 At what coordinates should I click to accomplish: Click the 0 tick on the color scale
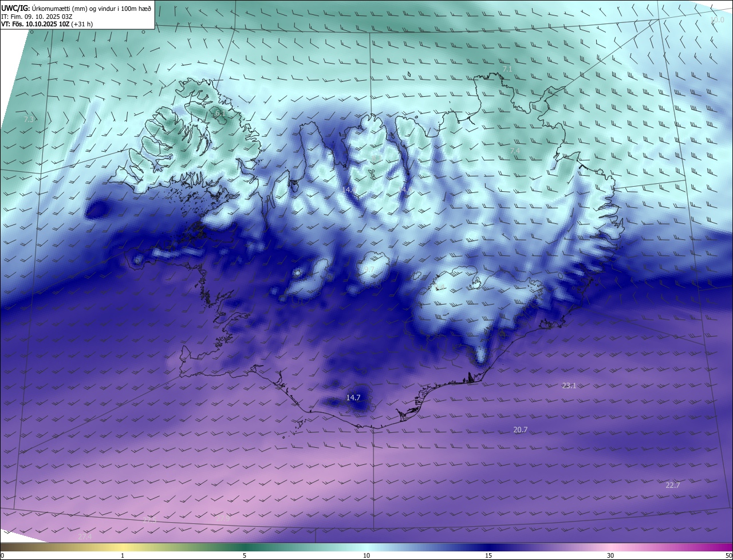click(2, 555)
